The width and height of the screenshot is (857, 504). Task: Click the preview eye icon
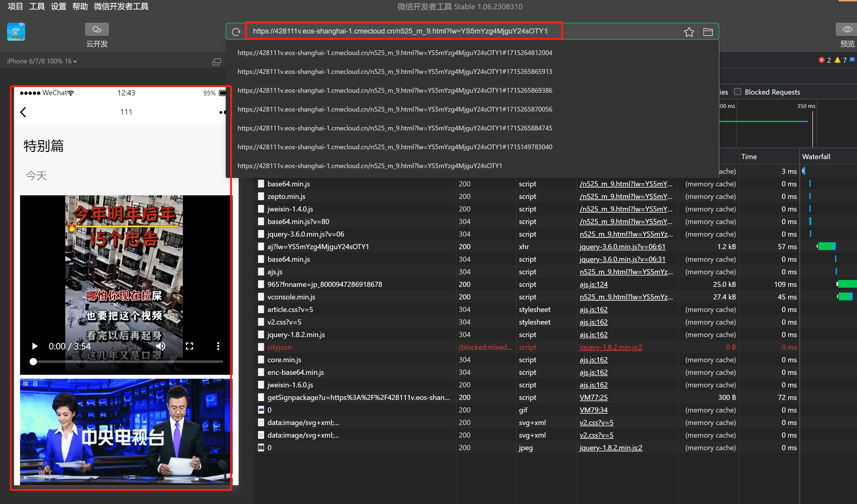(x=847, y=30)
